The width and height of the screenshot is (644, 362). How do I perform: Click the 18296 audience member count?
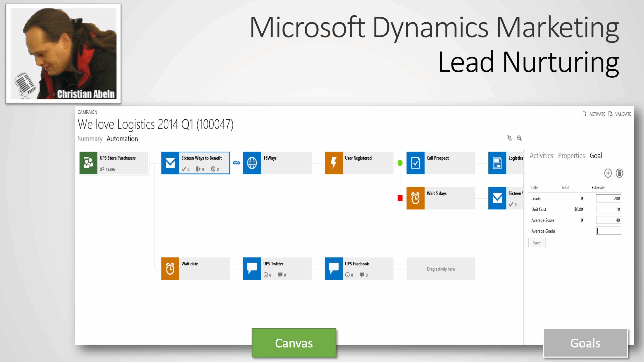[110, 169]
